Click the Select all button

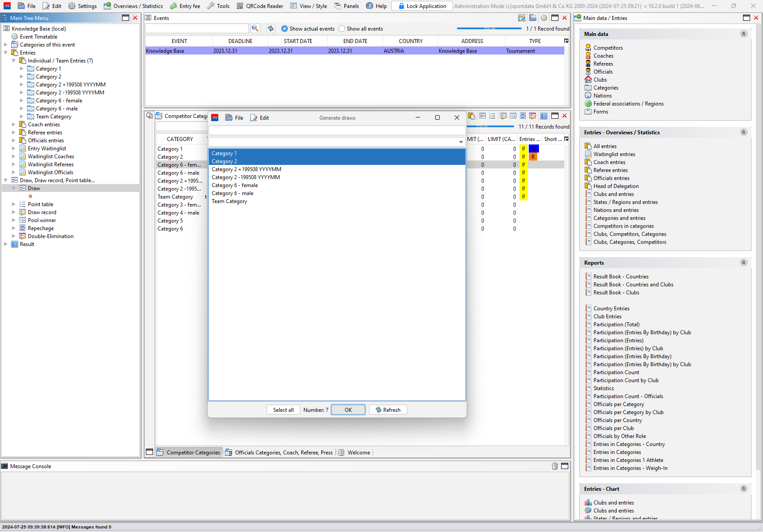pyautogui.click(x=283, y=410)
